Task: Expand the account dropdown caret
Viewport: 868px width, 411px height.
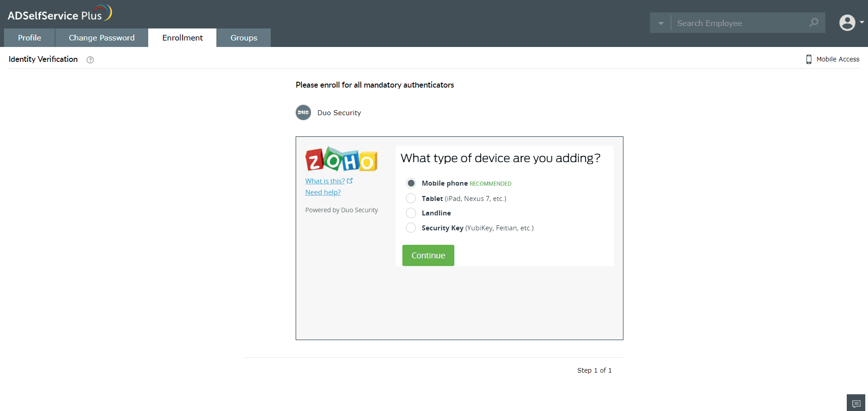Action: point(862,22)
